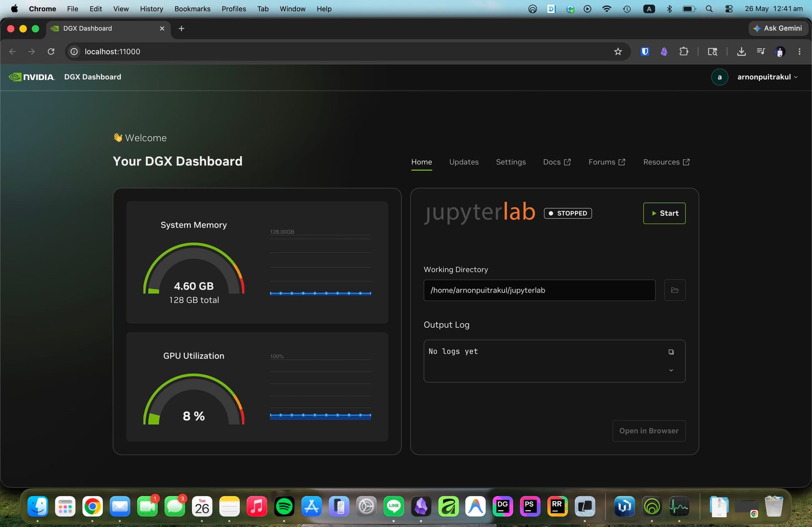812x527 pixels.
Task: Click the Your DGX Dashboard heading
Action: [x=177, y=161]
